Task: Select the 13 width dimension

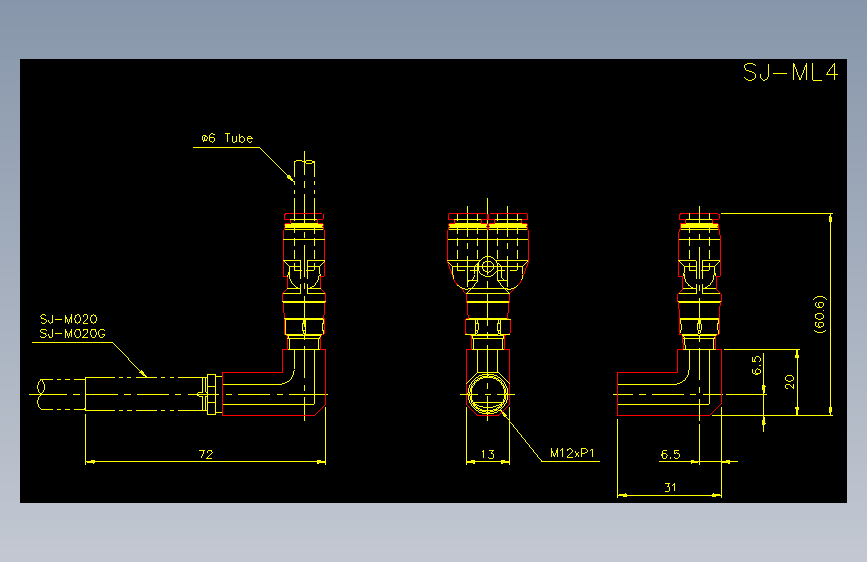Action: (487, 454)
